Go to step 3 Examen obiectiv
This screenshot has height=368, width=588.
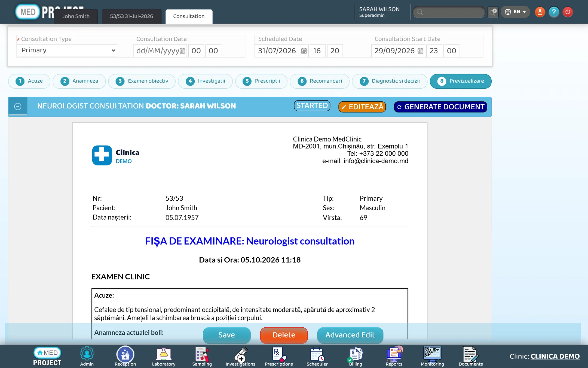click(x=142, y=81)
